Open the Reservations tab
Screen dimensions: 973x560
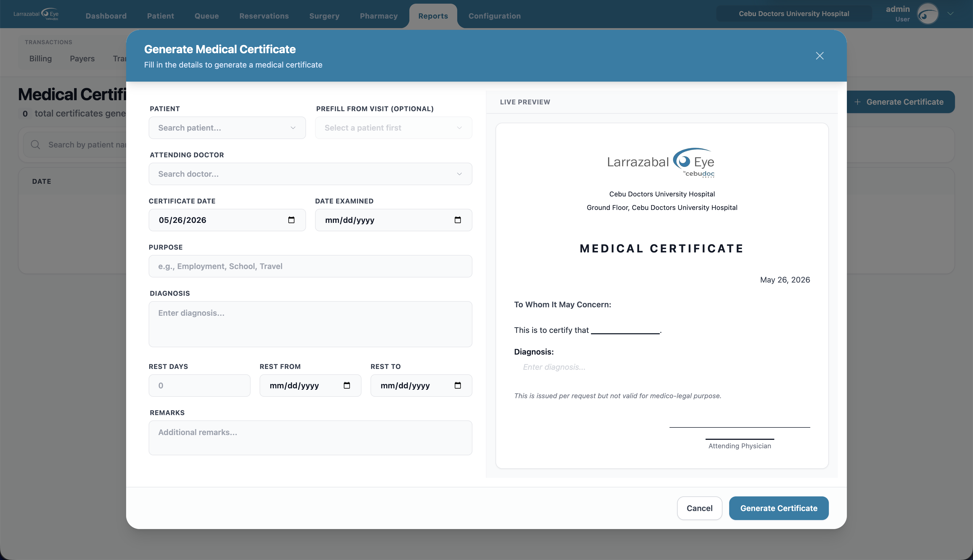pyautogui.click(x=264, y=16)
